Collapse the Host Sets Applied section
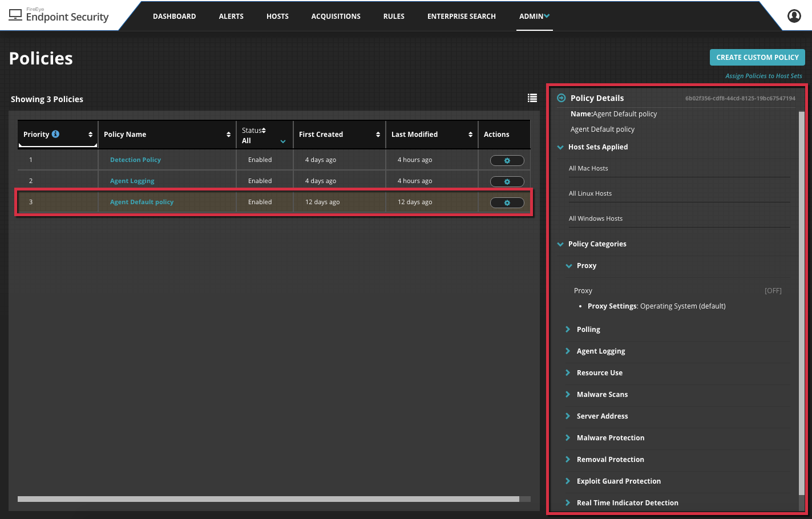Screen dimensions: 812x519 560,147
